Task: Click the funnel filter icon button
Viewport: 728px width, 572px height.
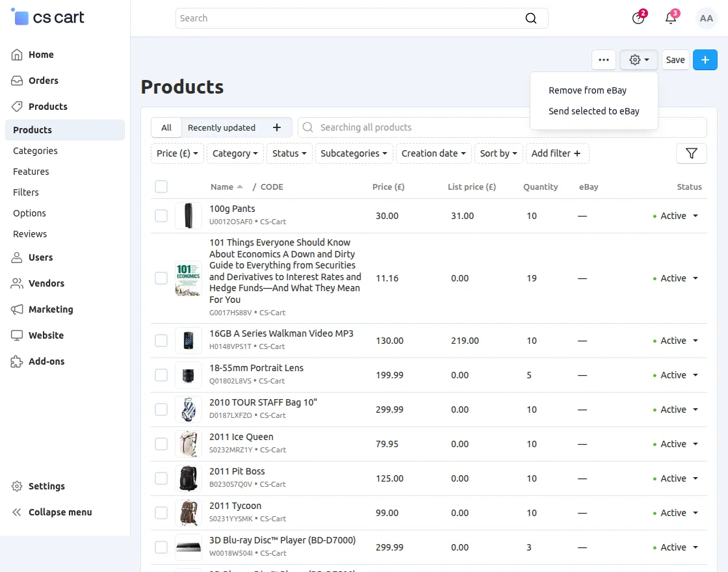Action: click(x=692, y=153)
